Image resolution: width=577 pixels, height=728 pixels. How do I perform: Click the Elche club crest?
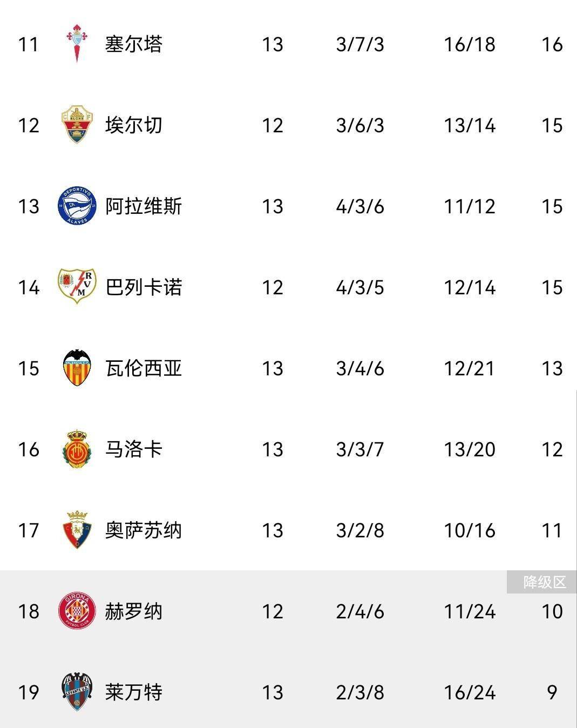point(77,125)
